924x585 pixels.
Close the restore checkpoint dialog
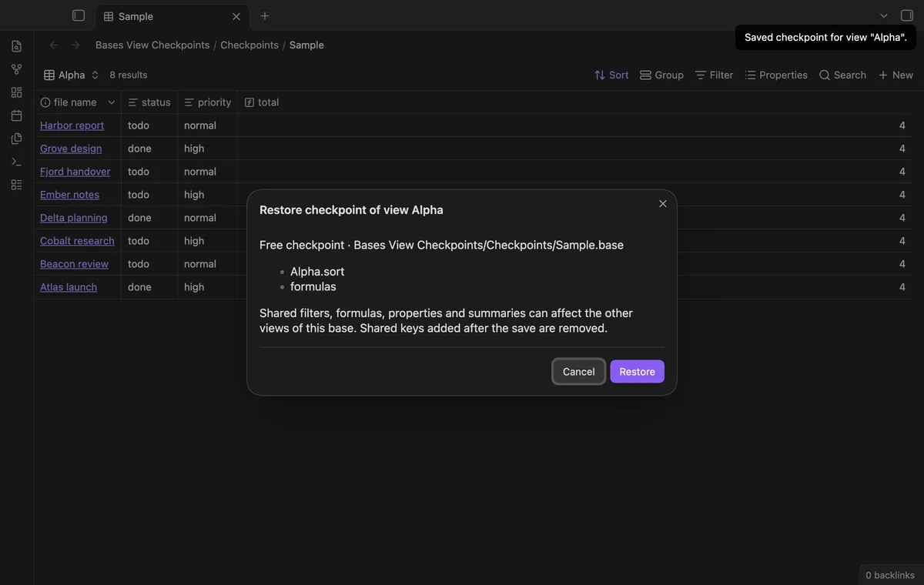tap(663, 204)
